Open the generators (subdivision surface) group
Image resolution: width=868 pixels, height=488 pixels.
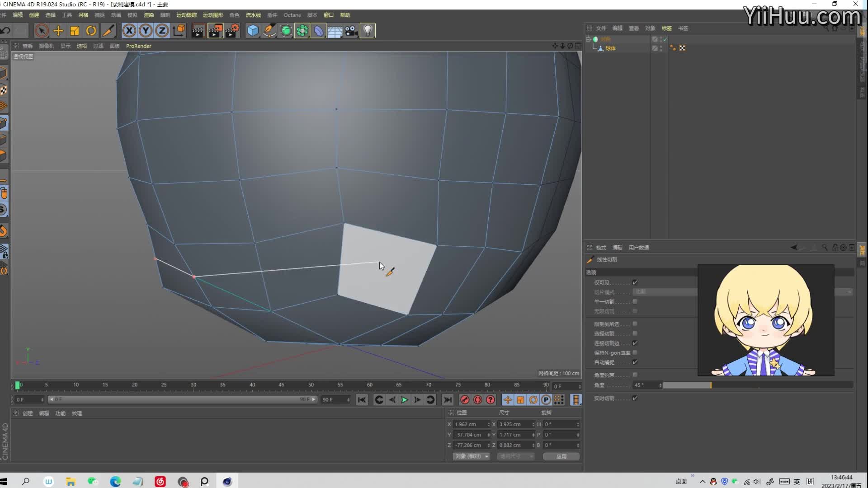286,31
